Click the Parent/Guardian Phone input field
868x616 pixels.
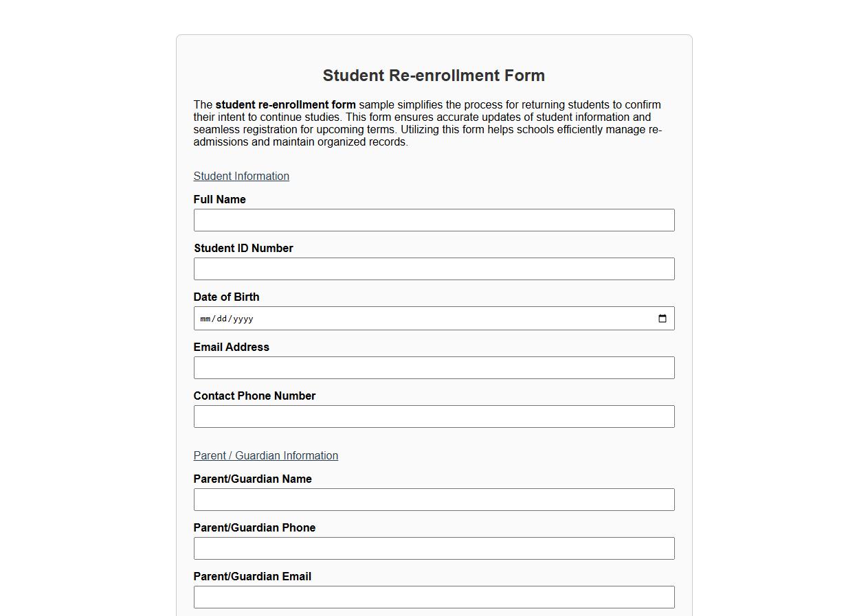(x=434, y=548)
